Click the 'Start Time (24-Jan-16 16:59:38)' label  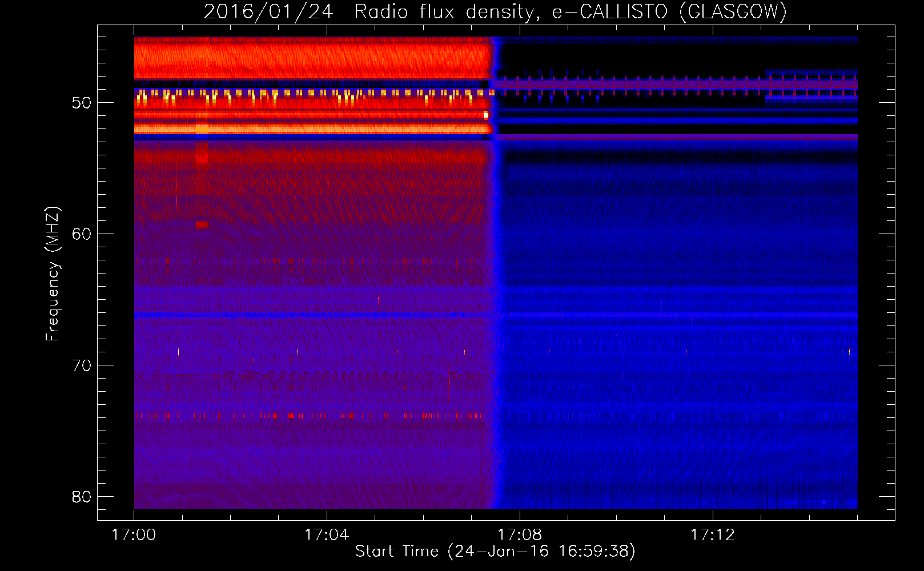(495, 552)
